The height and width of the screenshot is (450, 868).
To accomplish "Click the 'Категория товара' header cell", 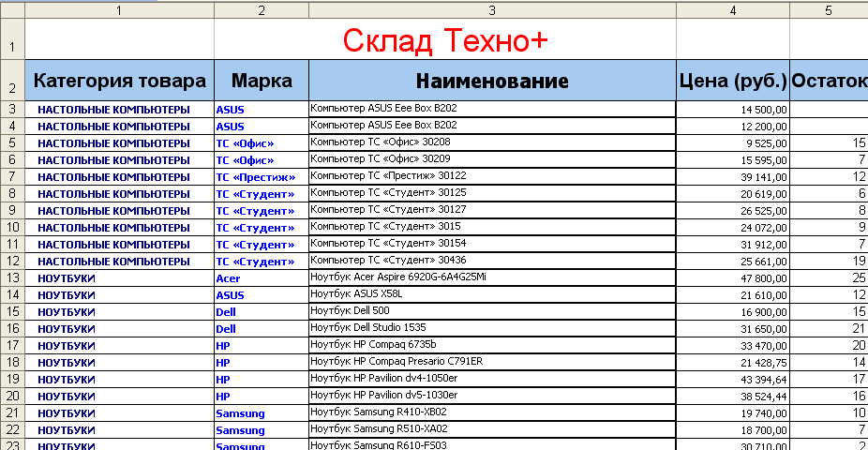I will 120,81.
